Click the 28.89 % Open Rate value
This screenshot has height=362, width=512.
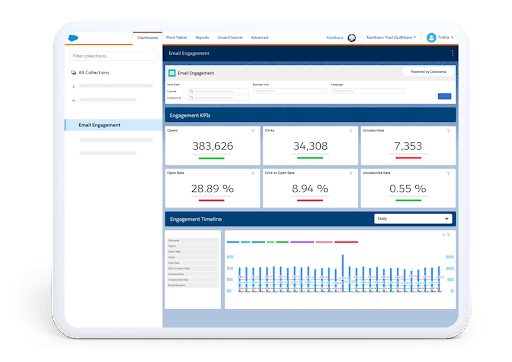pos(212,189)
